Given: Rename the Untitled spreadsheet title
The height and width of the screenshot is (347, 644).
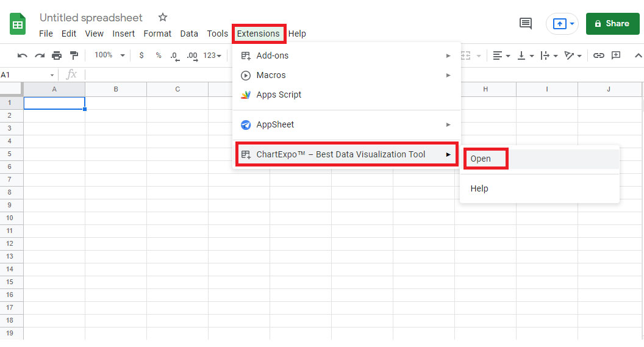Looking at the screenshot, I should pos(91,18).
